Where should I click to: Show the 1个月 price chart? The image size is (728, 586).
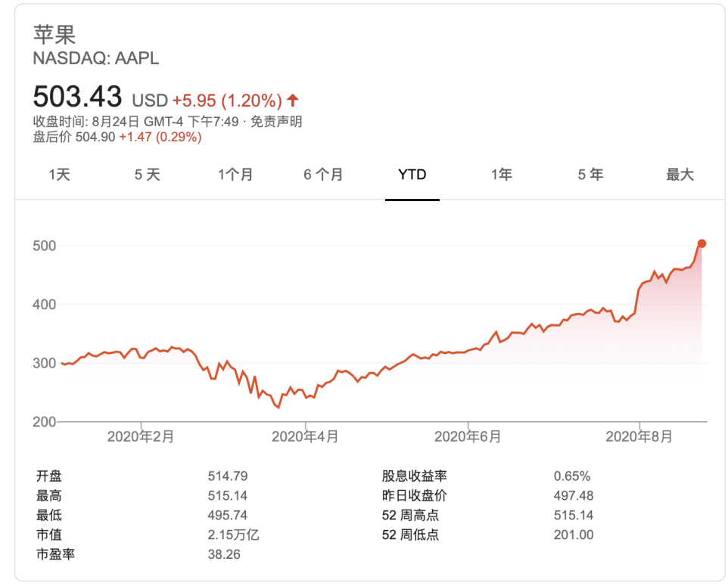(x=235, y=175)
